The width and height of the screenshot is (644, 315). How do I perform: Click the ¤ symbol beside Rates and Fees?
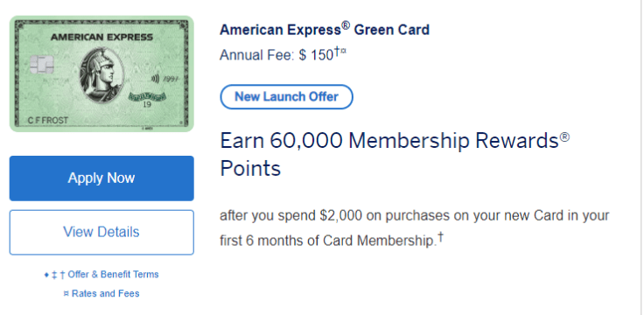(x=66, y=294)
